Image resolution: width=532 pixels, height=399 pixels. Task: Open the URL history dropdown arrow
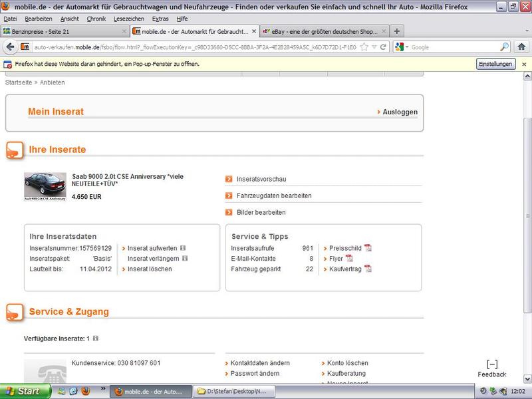tap(374, 47)
